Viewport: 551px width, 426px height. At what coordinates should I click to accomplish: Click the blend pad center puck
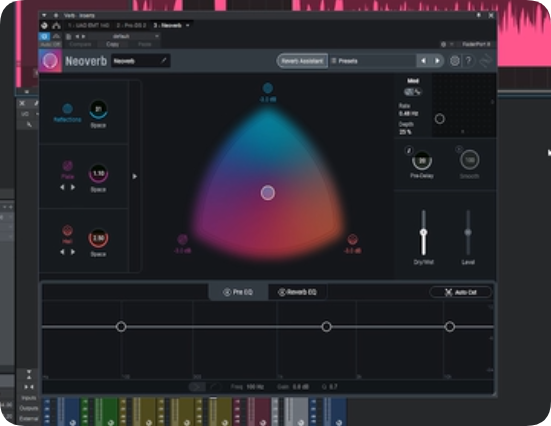(268, 193)
